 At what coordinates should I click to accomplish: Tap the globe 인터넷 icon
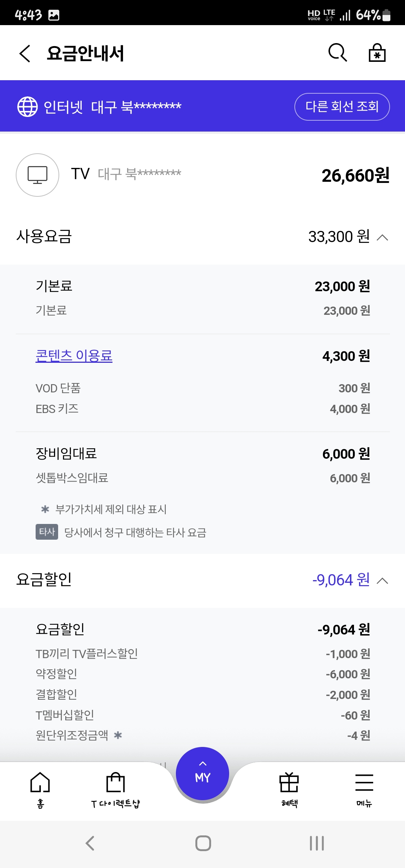(27, 106)
